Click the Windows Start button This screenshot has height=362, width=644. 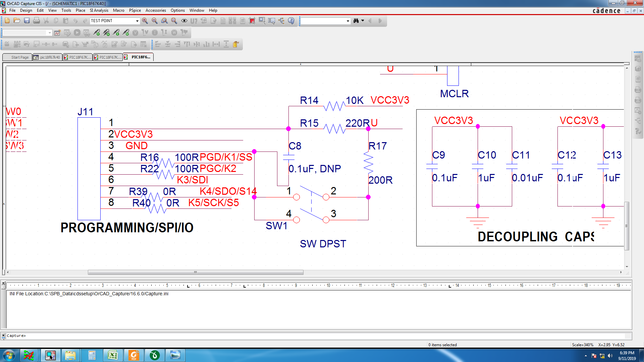(9, 355)
